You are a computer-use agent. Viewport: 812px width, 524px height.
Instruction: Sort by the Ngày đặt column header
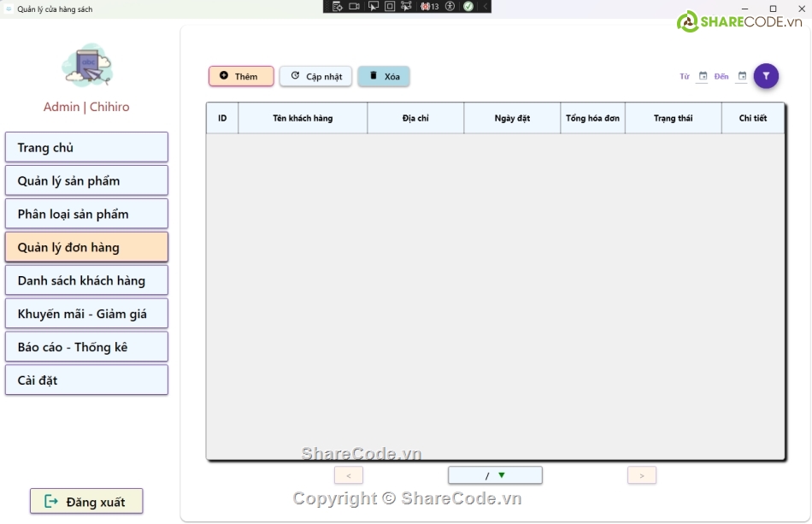point(512,118)
